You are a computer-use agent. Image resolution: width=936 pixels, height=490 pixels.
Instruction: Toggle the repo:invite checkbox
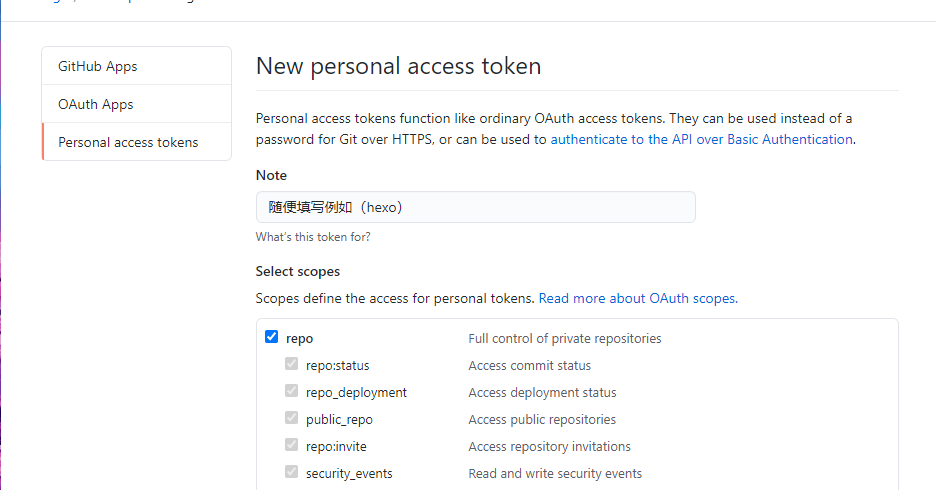(291, 445)
